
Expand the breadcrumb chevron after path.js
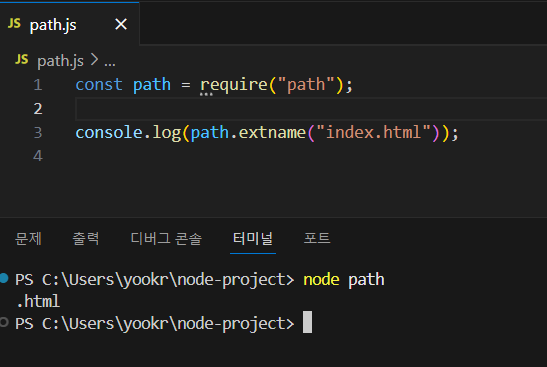[x=94, y=60]
